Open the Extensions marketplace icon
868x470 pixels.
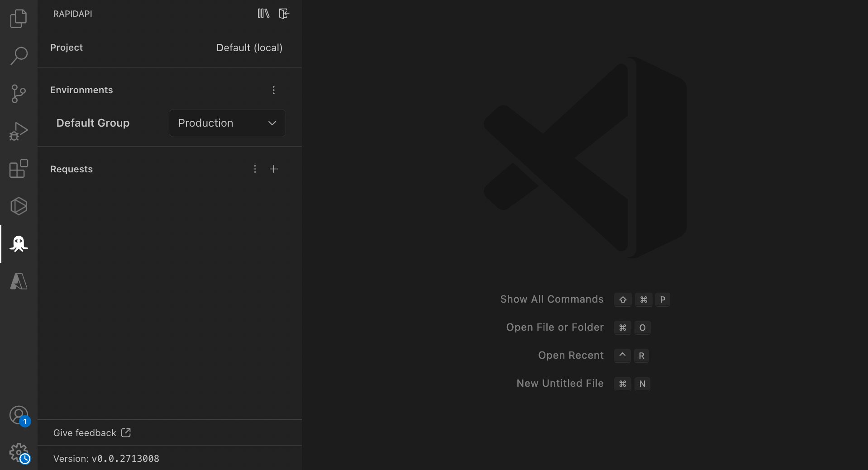(x=18, y=168)
